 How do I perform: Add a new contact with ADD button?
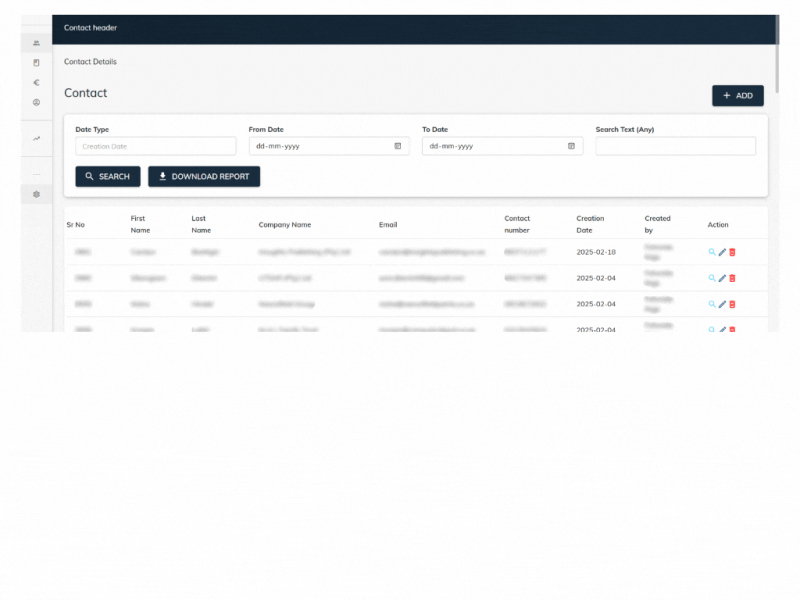(x=737, y=95)
